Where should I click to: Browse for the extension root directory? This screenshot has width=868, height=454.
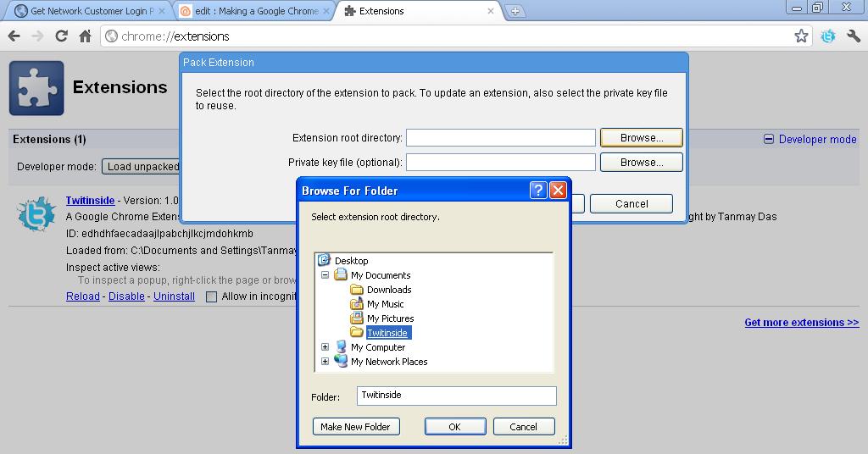point(642,138)
